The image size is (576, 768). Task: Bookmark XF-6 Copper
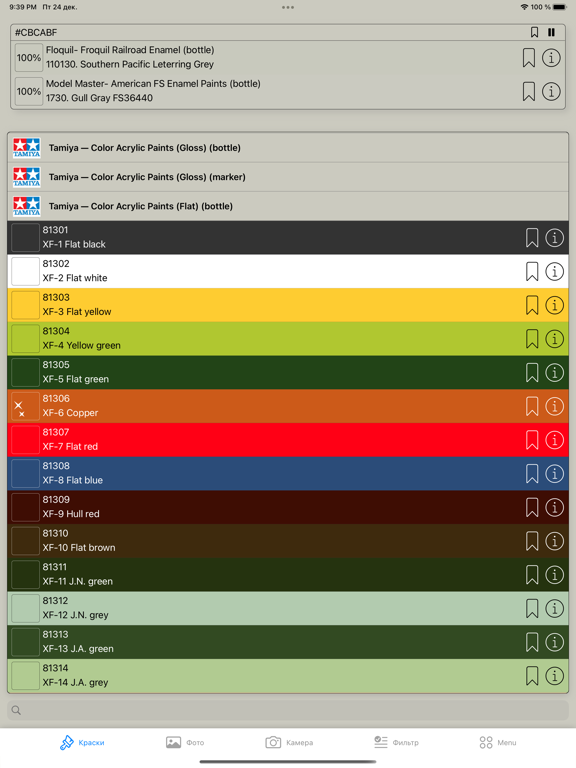[x=532, y=407]
